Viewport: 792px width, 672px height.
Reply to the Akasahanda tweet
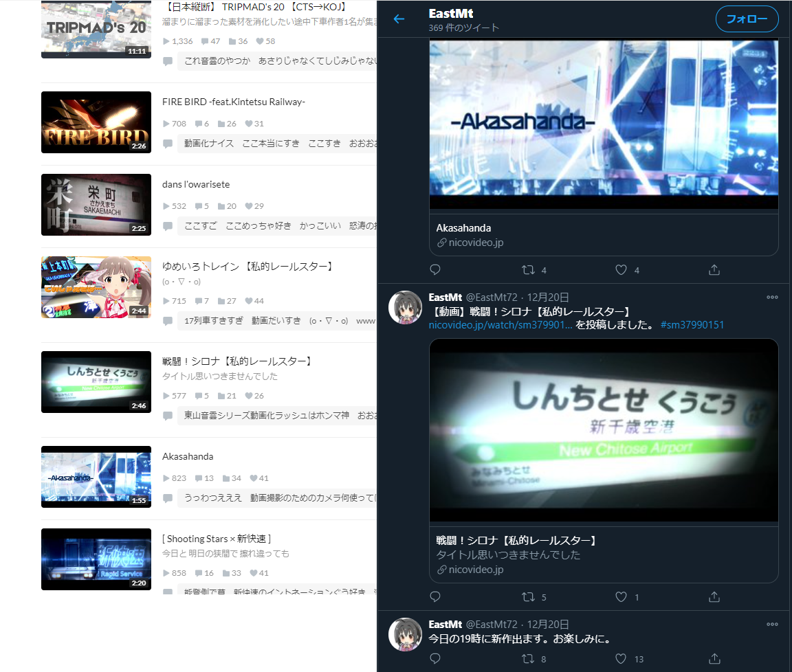point(435,269)
